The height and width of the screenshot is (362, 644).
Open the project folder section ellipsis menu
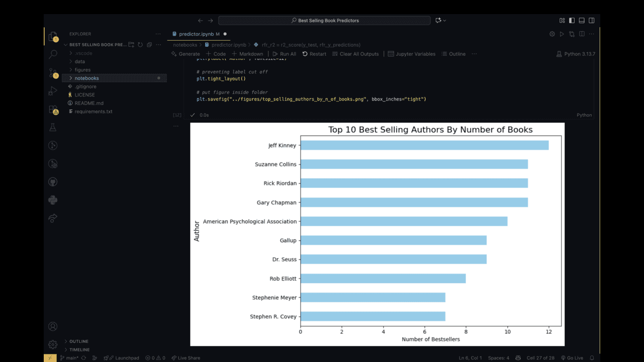click(x=158, y=45)
